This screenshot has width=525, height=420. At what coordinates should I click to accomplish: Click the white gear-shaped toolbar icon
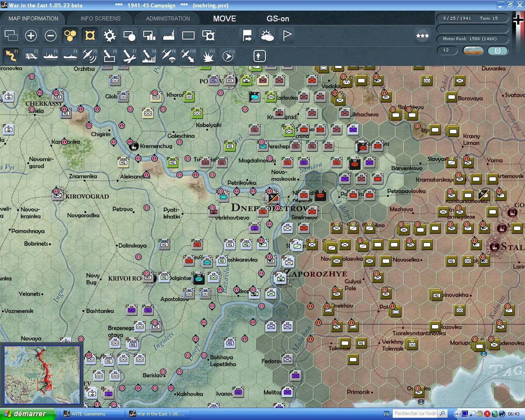click(110, 36)
